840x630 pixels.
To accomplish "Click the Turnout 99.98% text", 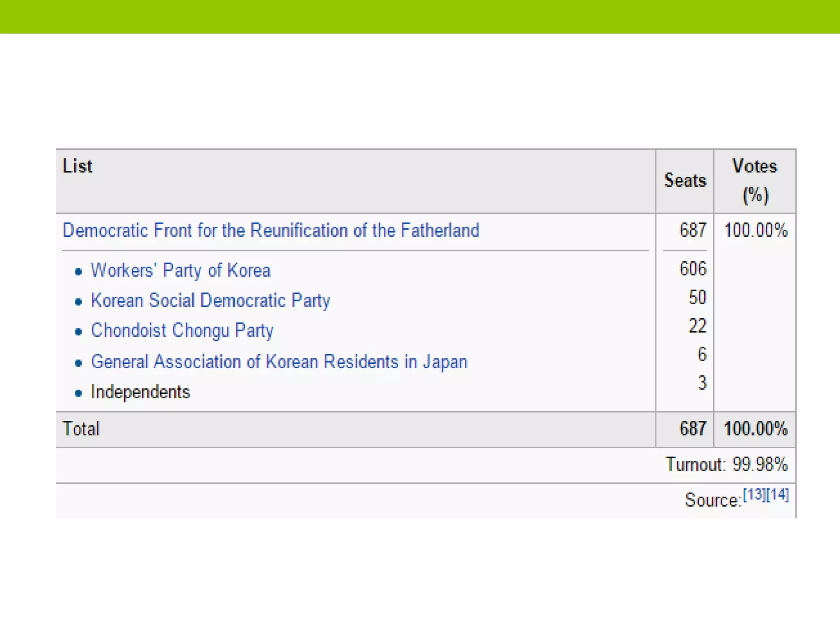I will [x=726, y=465].
